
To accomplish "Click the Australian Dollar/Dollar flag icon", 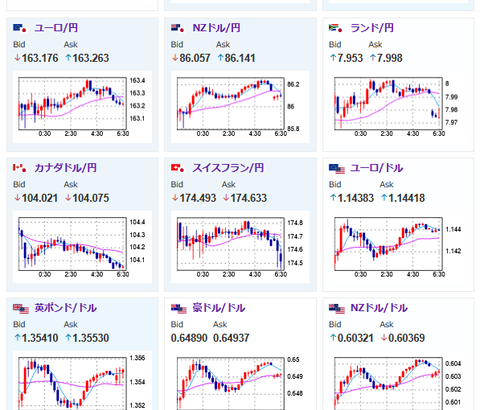I will (179, 308).
